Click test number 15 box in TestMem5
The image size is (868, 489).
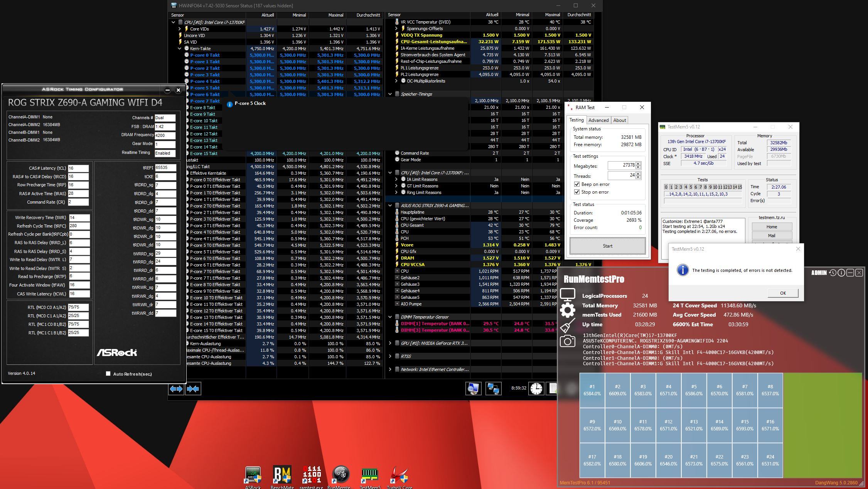tap(740, 187)
